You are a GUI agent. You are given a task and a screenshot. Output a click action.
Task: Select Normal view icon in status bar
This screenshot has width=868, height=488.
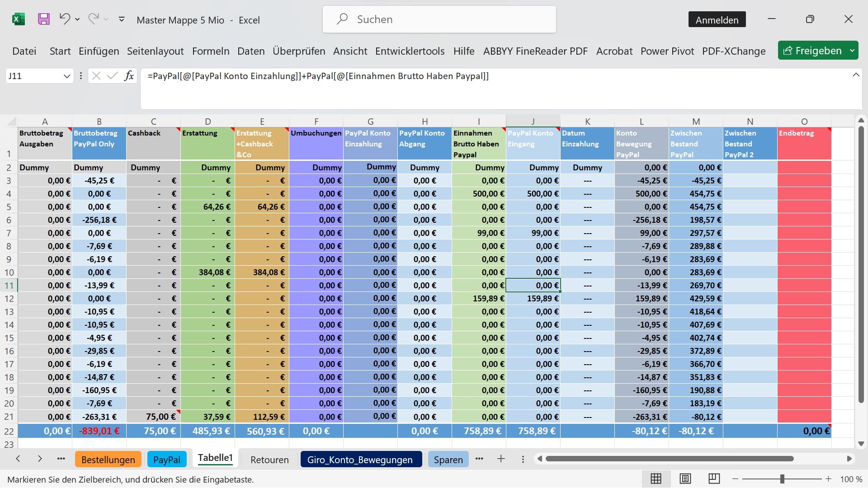[x=656, y=479]
